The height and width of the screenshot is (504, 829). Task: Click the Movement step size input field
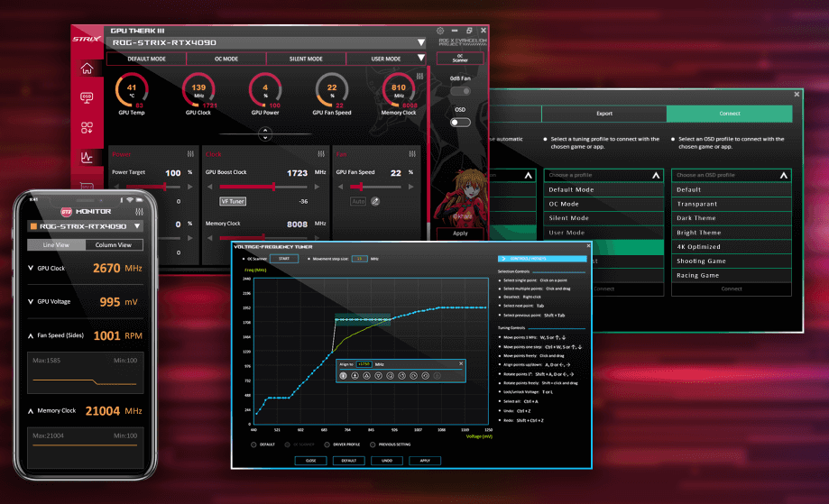coord(360,259)
